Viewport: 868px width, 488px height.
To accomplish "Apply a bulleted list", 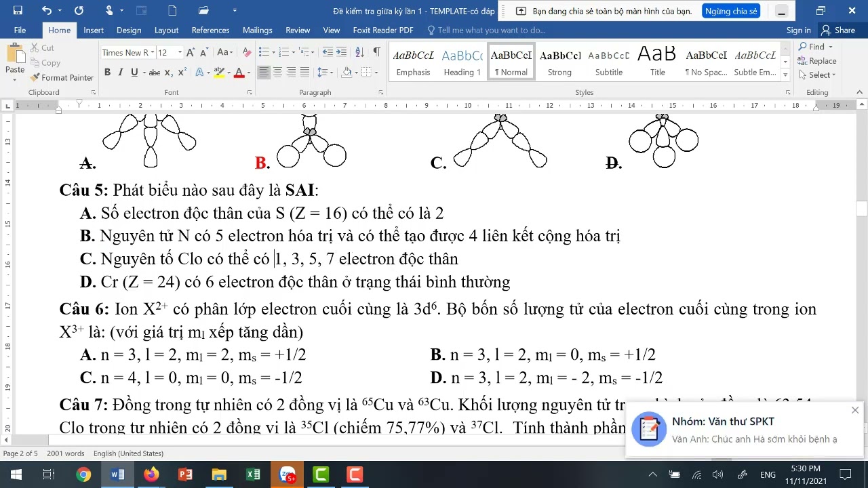I will [264, 52].
